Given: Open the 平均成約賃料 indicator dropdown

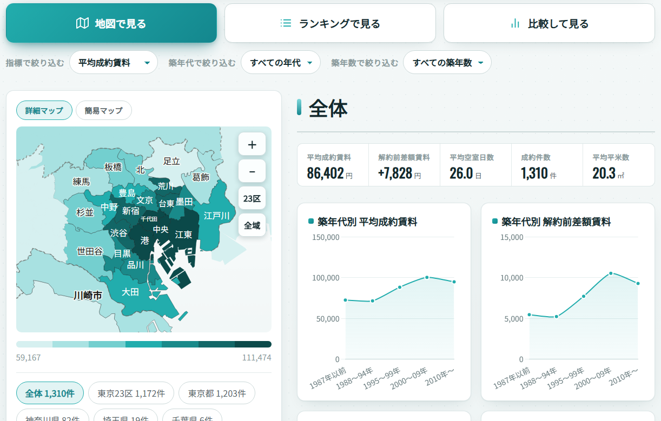Looking at the screenshot, I should click(x=113, y=63).
